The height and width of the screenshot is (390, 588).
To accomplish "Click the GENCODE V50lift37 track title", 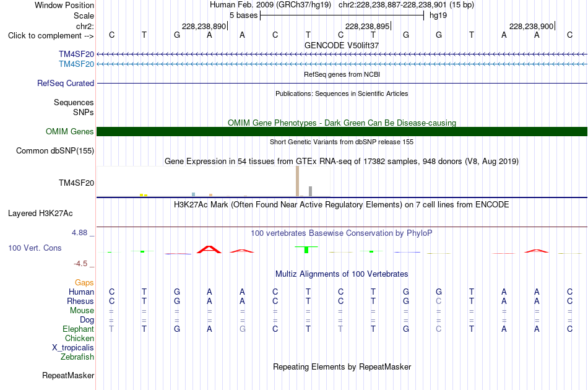I will pyautogui.click(x=342, y=45).
